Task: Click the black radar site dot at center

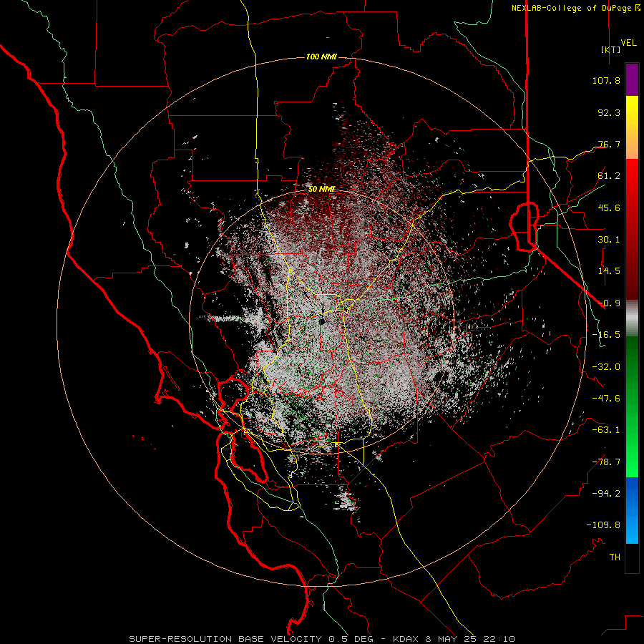Action: click(x=323, y=321)
